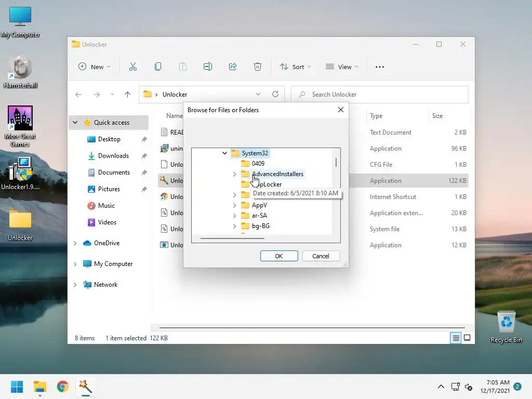This screenshot has height=399, width=532.
Task: Click the Rename icon in Explorer toolbar
Action: pos(208,67)
